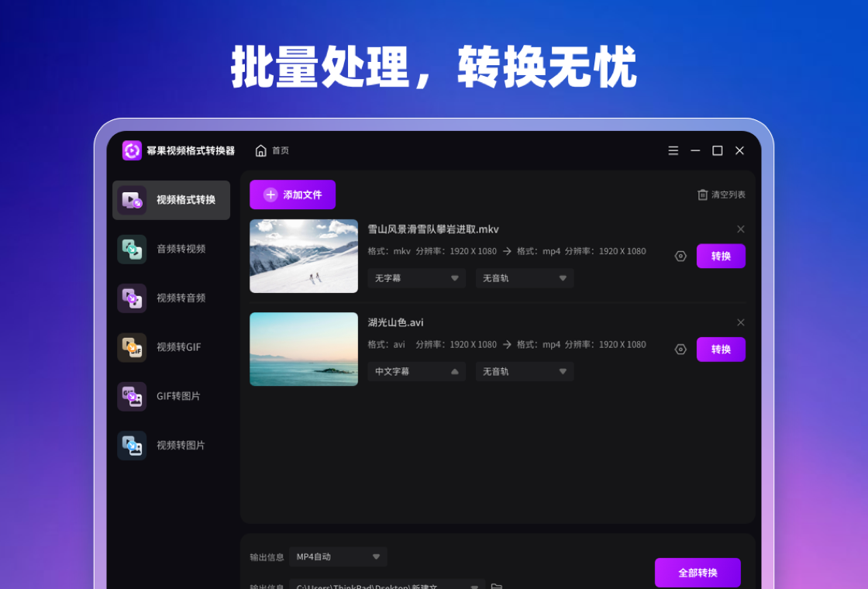Open 无音轨 audio dropdown for mkv file

coord(525,278)
